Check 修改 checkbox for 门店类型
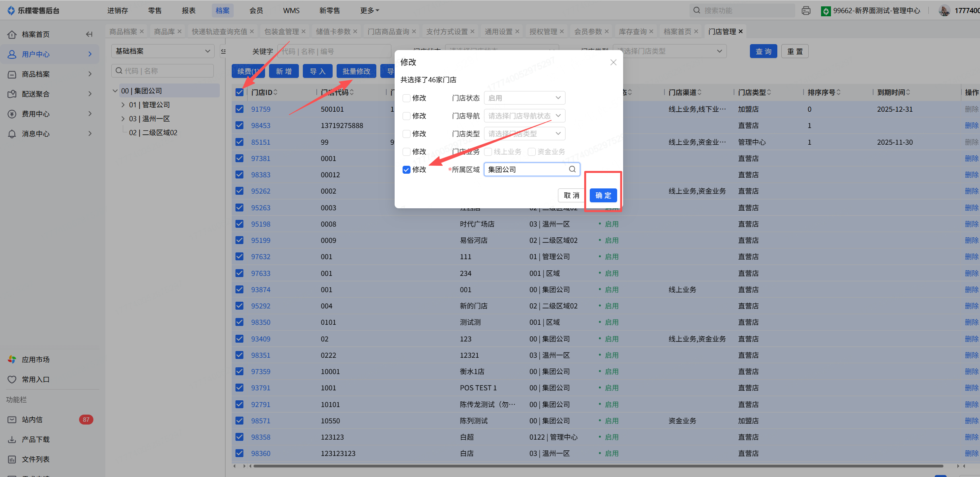 [x=406, y=134]
